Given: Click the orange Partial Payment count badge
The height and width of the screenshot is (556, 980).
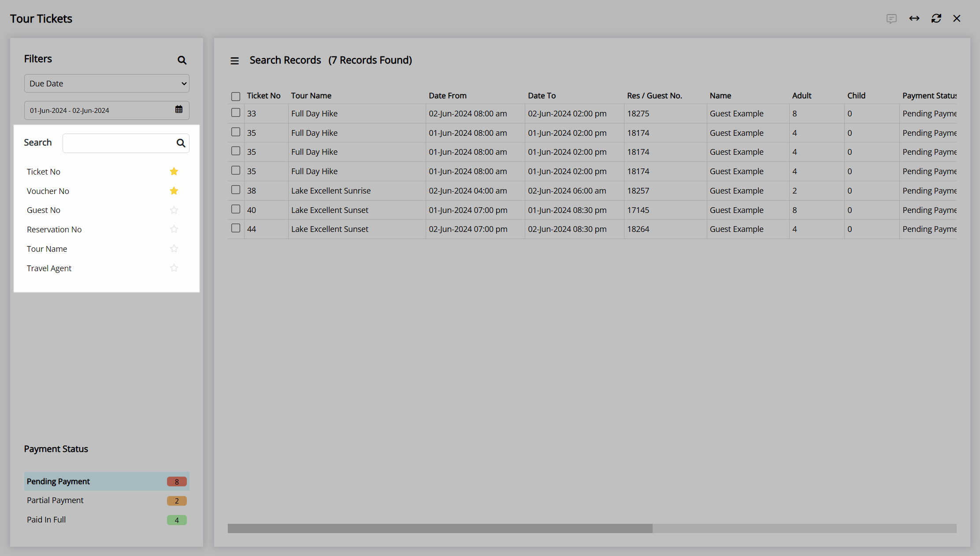Looking at the screenshot, I should coord(177,501).
